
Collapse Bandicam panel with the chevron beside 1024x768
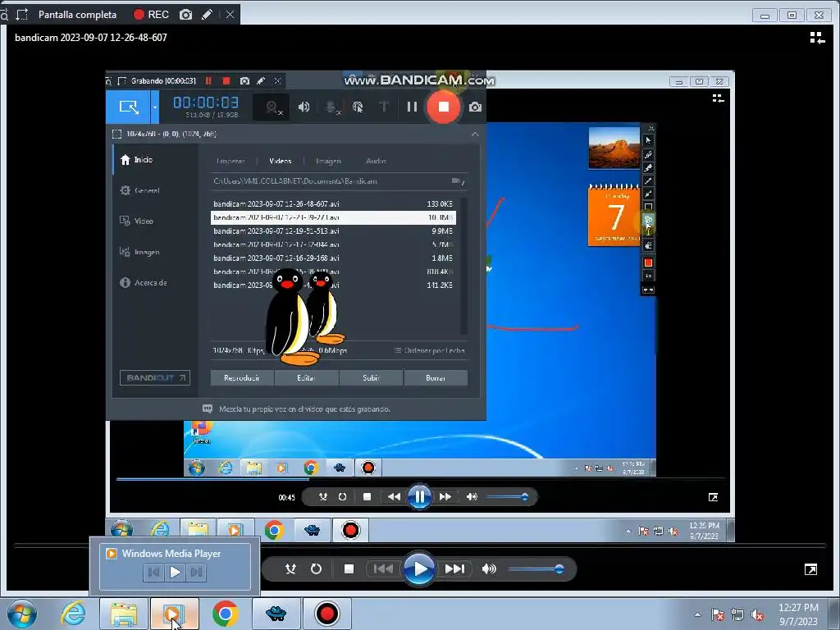pos(475,134)
